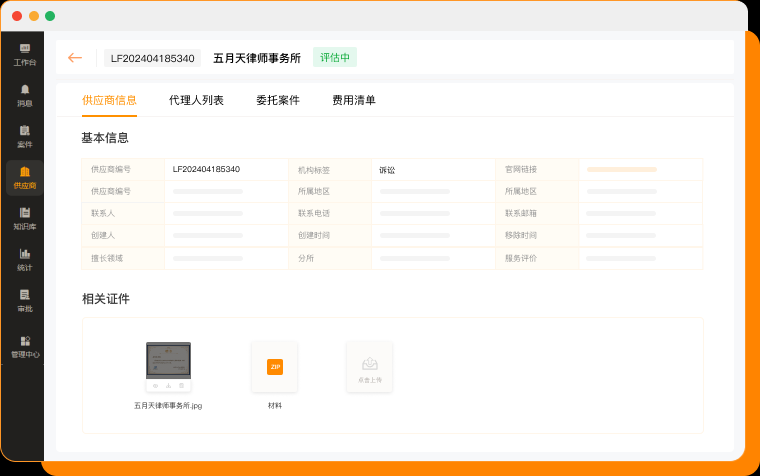Select 供应商 supplier section in sidebar
760x476 pixels.
click(x=24, y=177)
